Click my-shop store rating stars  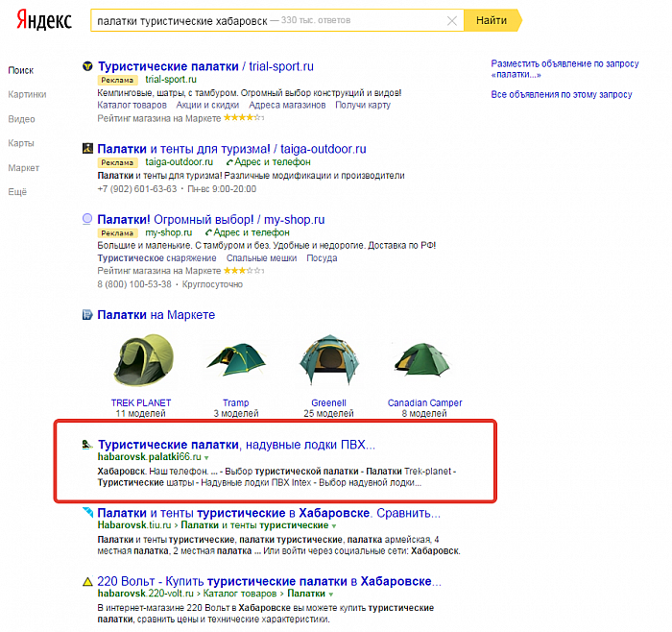[x=244, y=271]
